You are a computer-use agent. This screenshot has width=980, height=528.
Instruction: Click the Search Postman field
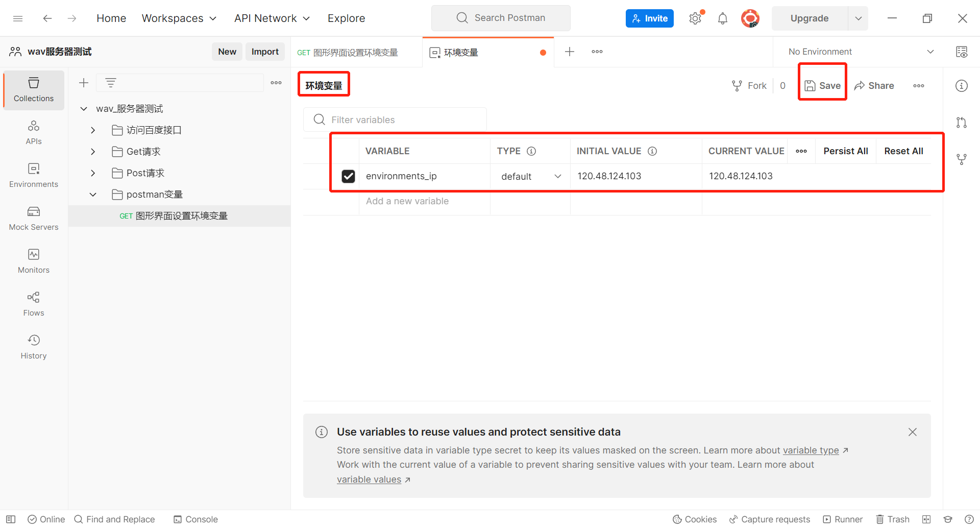[x=501, y=18]
